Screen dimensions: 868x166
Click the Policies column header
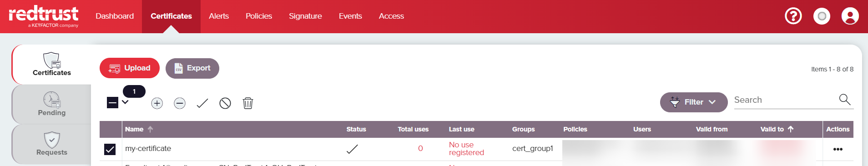click(575, 129)
